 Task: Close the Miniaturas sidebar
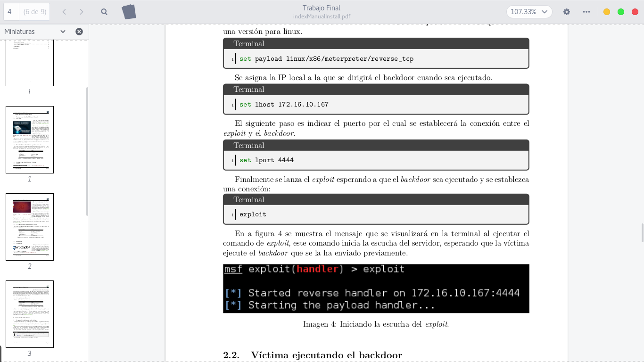point(79,32)
